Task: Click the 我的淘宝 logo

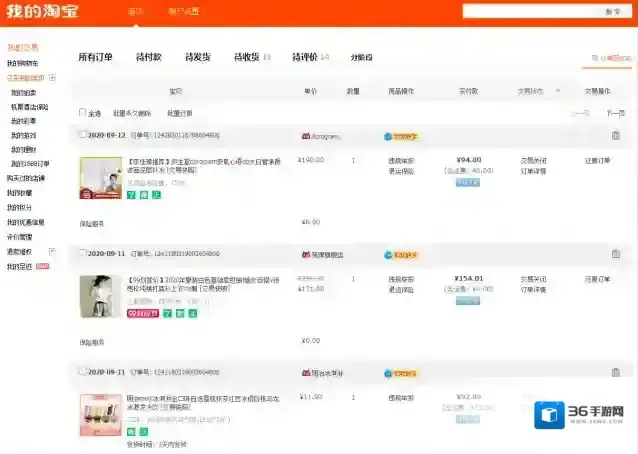Action: tap(42, 12)
